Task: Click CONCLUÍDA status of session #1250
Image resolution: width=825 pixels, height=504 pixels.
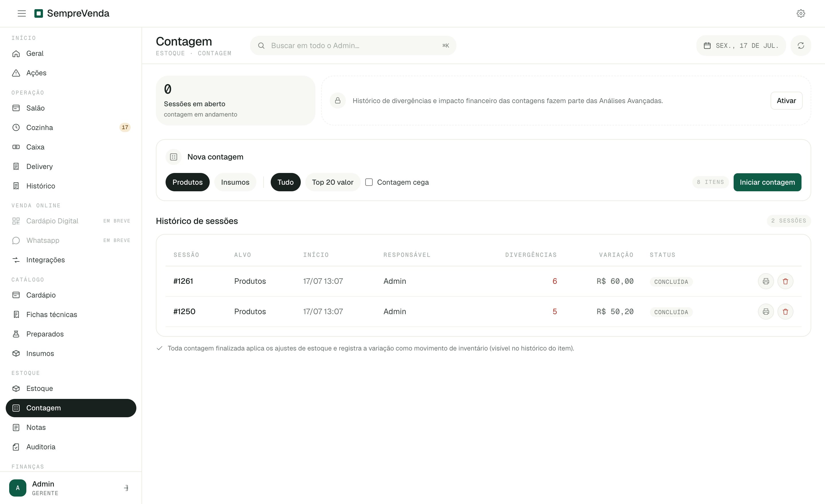Action: [x=671, y=312]
